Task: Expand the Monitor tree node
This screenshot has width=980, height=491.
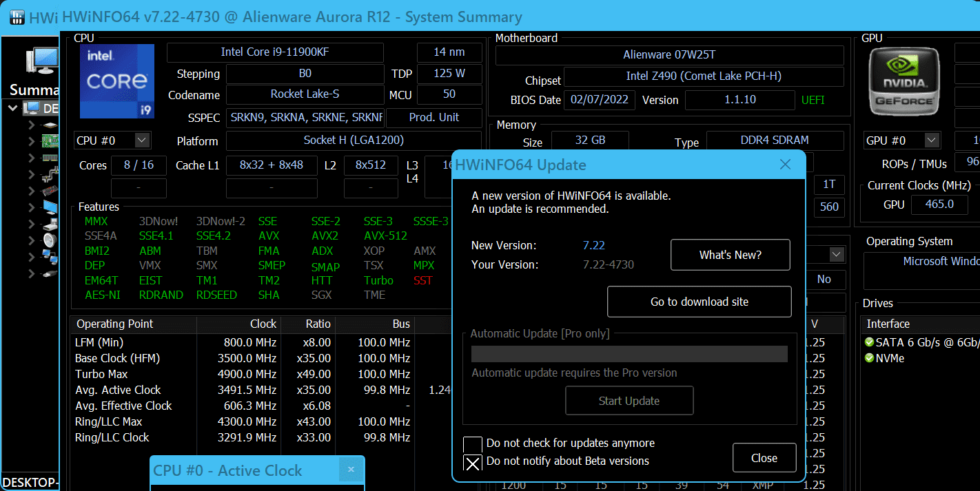Action: pos(31,207)
